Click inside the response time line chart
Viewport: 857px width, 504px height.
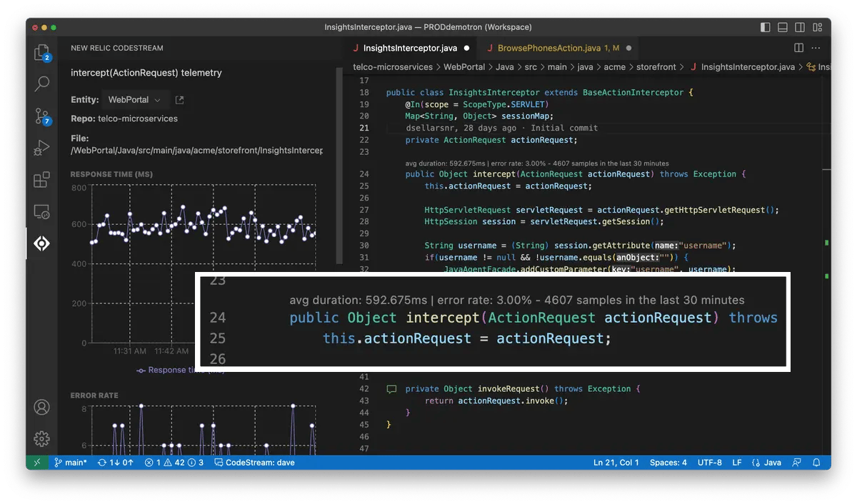(x=203, y=264)
